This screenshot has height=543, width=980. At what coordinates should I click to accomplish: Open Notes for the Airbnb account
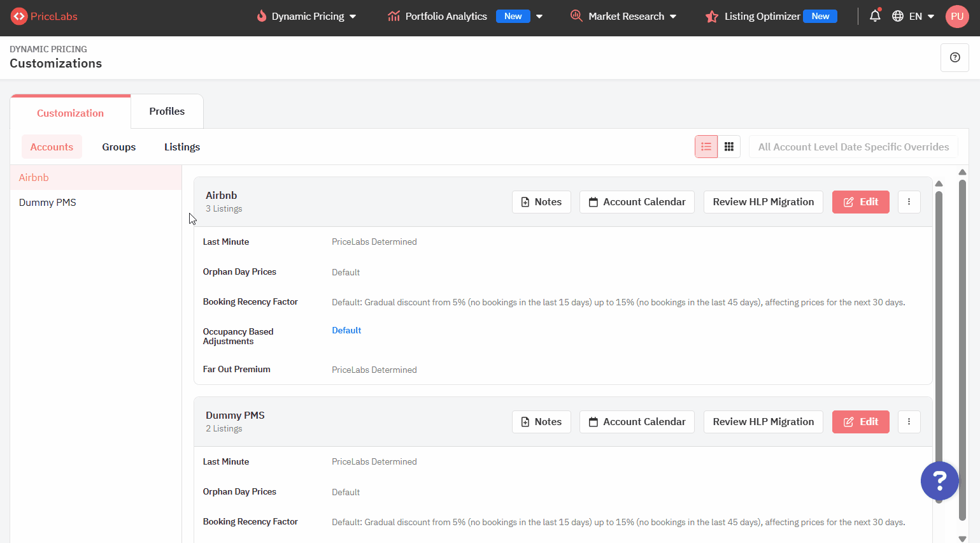(x=541, y=202)
